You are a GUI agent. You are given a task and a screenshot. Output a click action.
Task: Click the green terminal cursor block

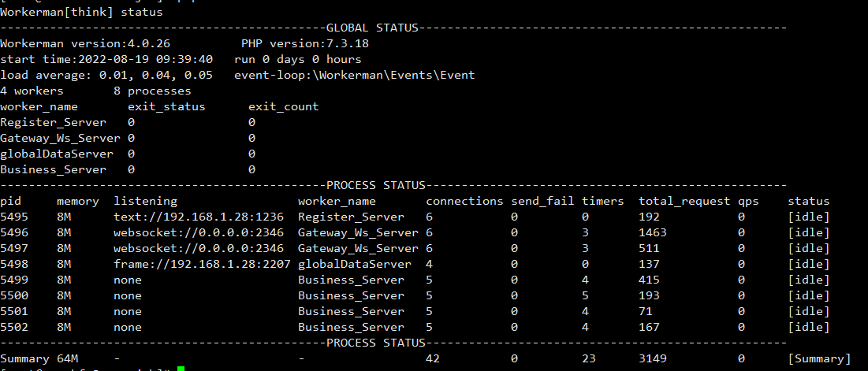(181, 369)
